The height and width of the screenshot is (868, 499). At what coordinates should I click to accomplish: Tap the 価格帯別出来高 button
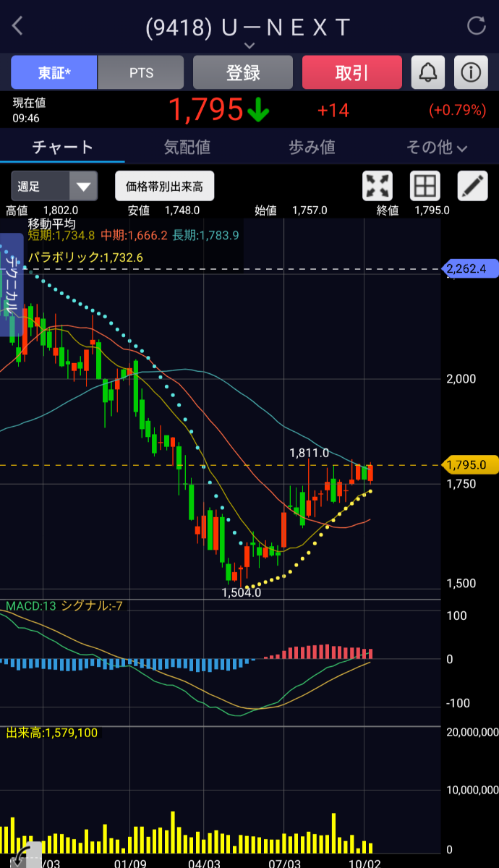(x=165, y=186)
